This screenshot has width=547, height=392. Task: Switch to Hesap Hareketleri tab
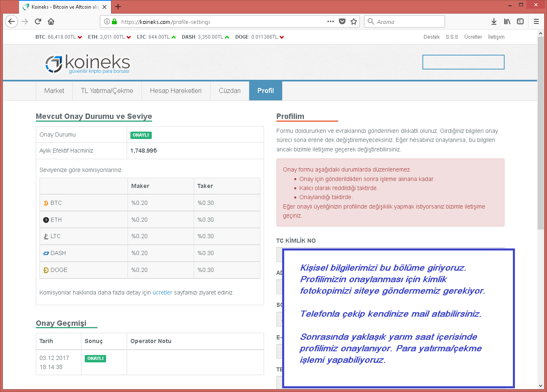pyautogui.click(x=176, y=91)
